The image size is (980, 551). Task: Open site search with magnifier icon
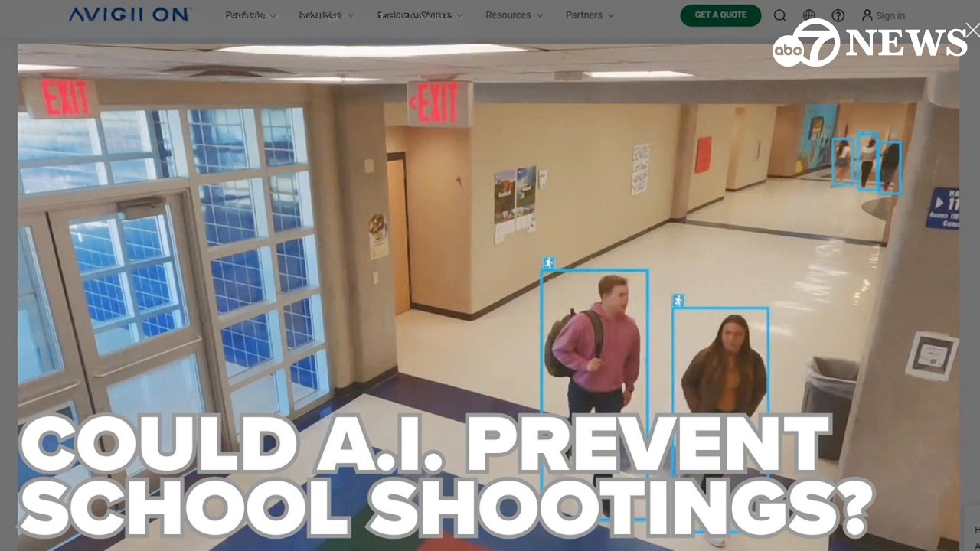click(779, 15)
